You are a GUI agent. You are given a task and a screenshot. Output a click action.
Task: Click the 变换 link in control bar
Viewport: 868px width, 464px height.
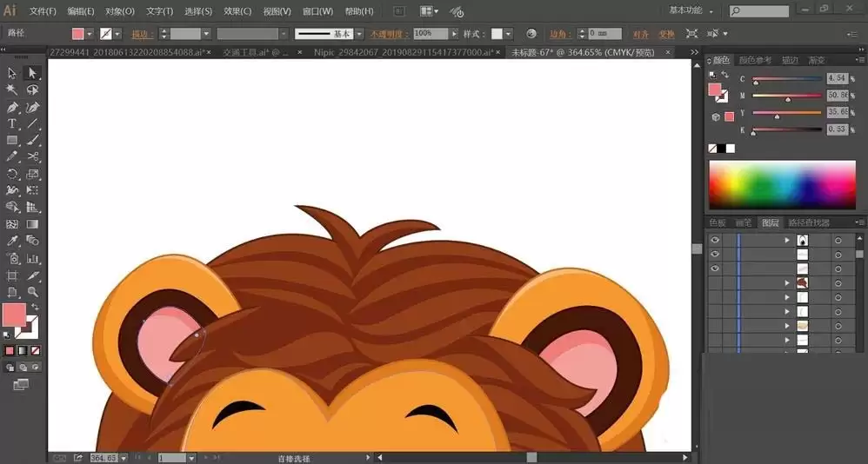(666, 34)
